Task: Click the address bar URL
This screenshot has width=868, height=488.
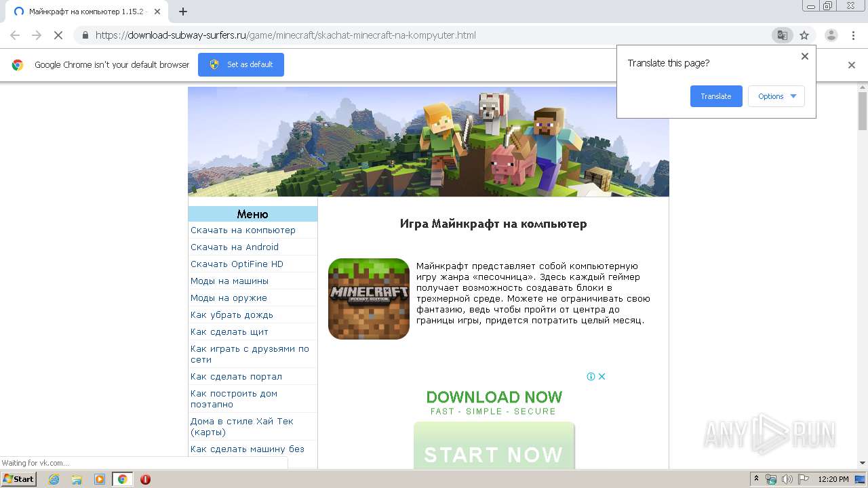Action: 285,35
